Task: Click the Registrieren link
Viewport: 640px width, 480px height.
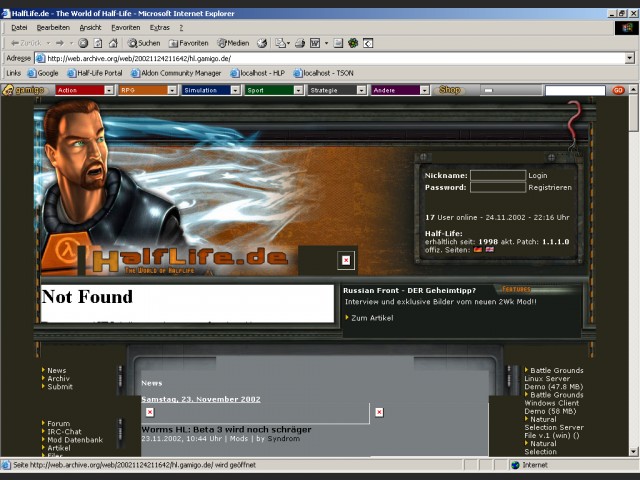Action: [550, 187]
